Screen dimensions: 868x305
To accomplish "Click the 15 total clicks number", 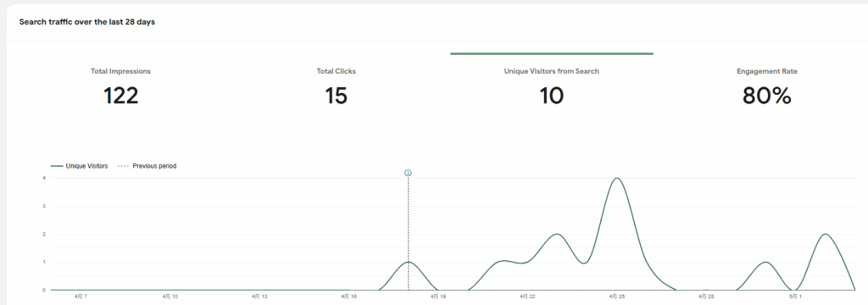I will pos(336,96).
